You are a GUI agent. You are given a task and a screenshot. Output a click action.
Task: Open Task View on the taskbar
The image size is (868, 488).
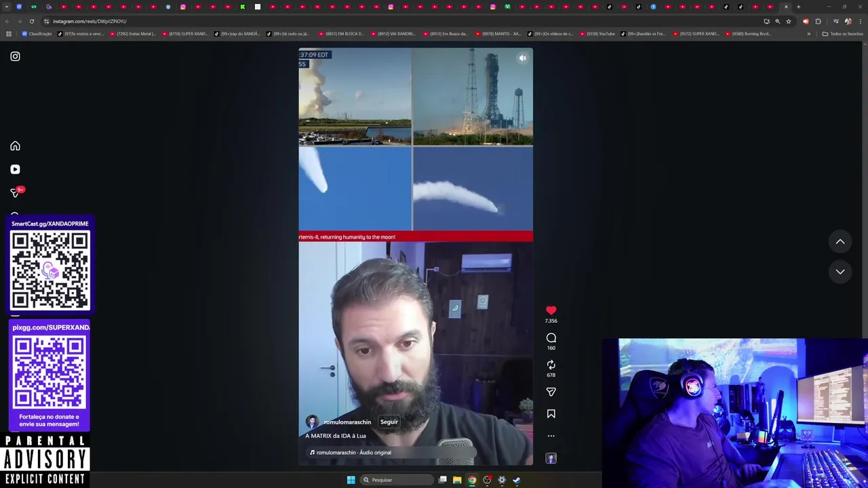(443, 480)
